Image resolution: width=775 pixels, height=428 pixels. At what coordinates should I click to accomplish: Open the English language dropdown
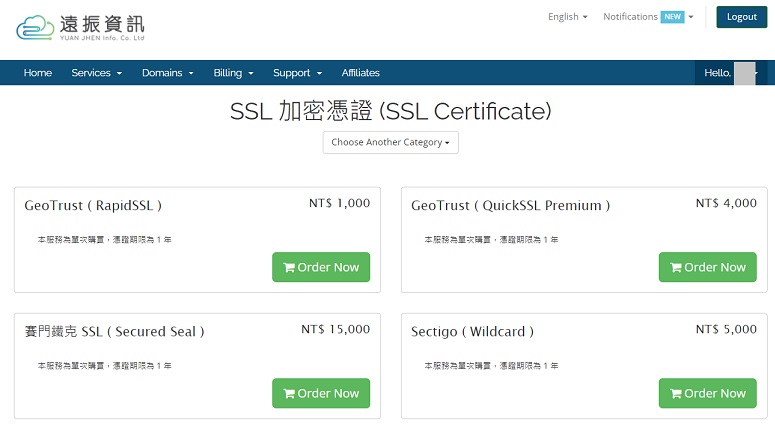(567, 17)
